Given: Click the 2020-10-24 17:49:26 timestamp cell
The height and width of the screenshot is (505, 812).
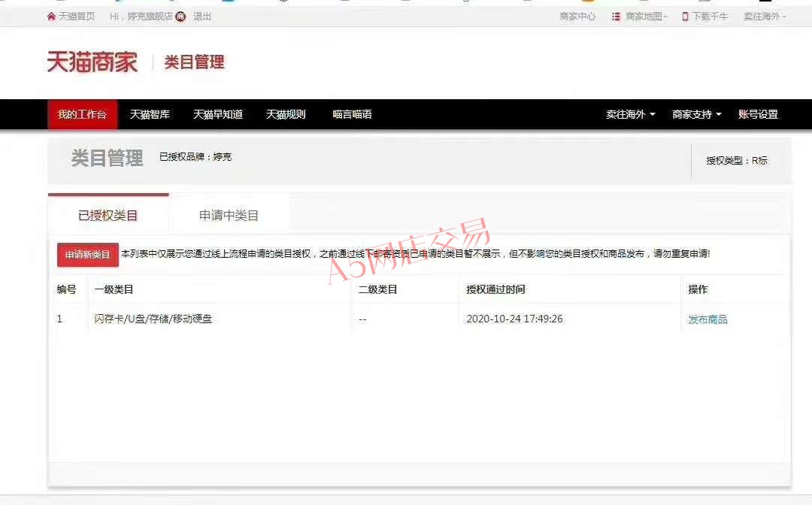Looking at the screenshot, I should (x=514, y=319).
